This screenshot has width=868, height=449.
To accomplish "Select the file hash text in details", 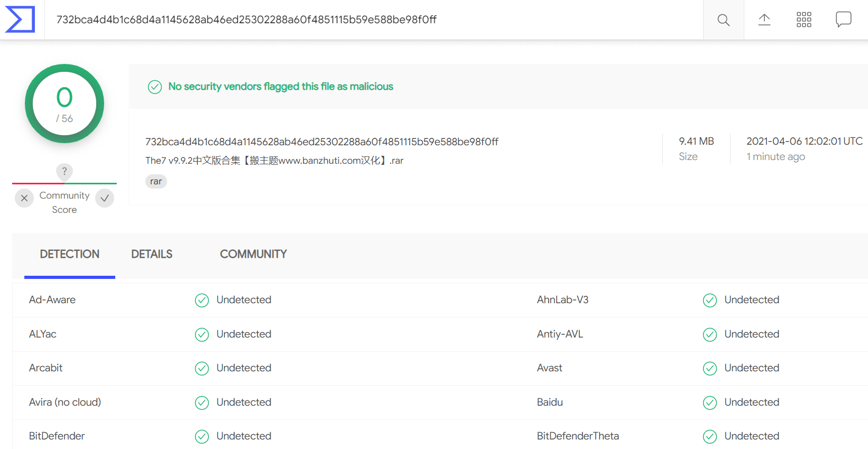I will point(322,142).
